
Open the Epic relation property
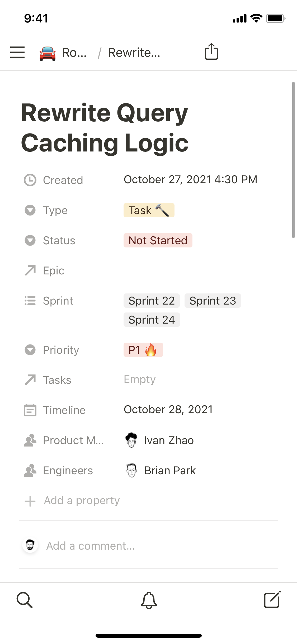[x=54, y=271]
